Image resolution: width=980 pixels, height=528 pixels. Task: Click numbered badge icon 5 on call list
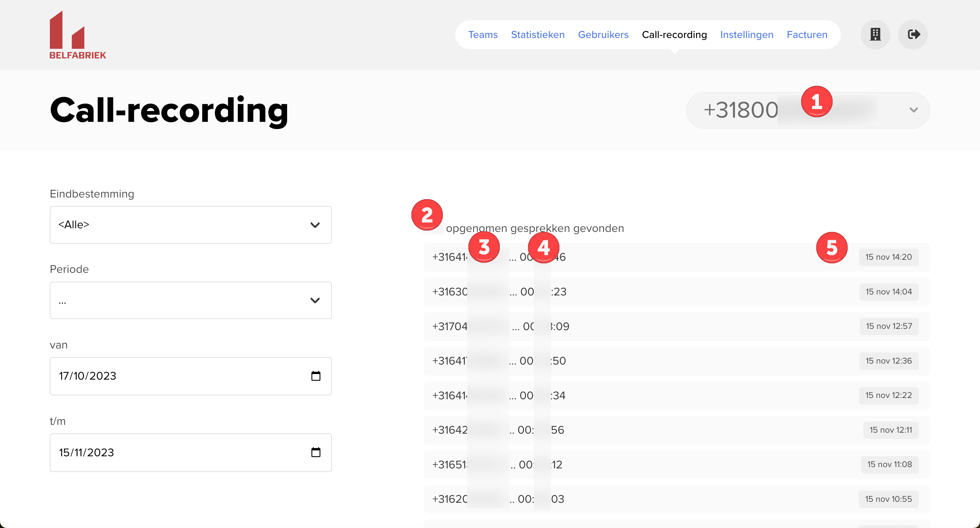click(x=833, y=248)
